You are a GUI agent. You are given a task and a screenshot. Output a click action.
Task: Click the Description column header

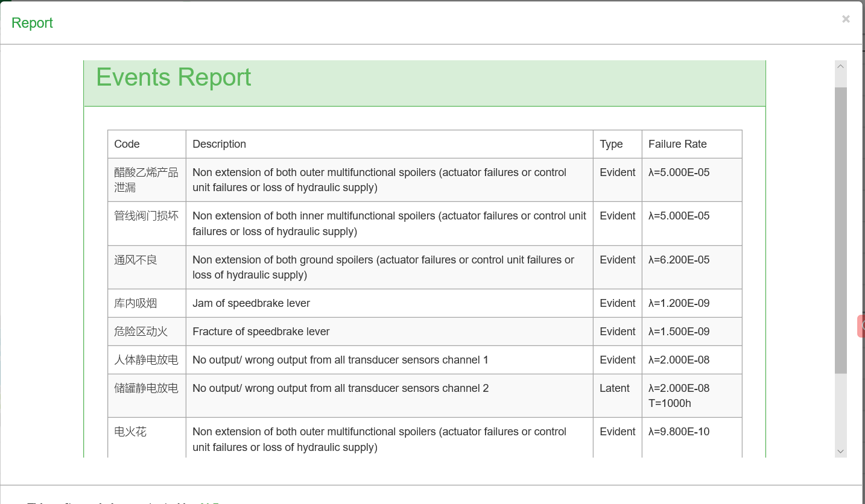[390, 144]
